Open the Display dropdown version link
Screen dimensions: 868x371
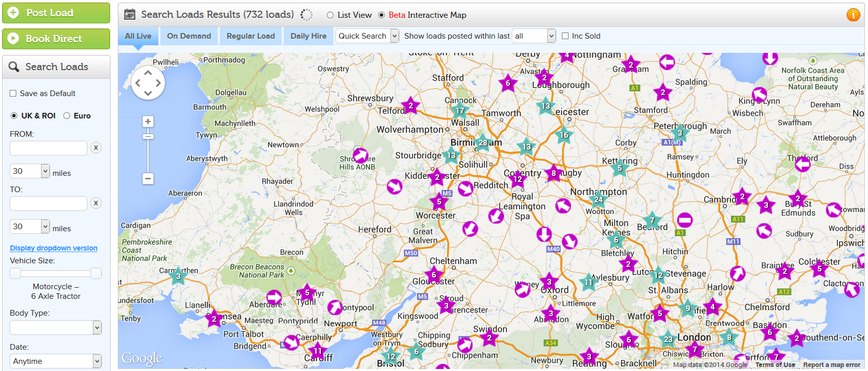pyautogui.click(x=54, y=248)
